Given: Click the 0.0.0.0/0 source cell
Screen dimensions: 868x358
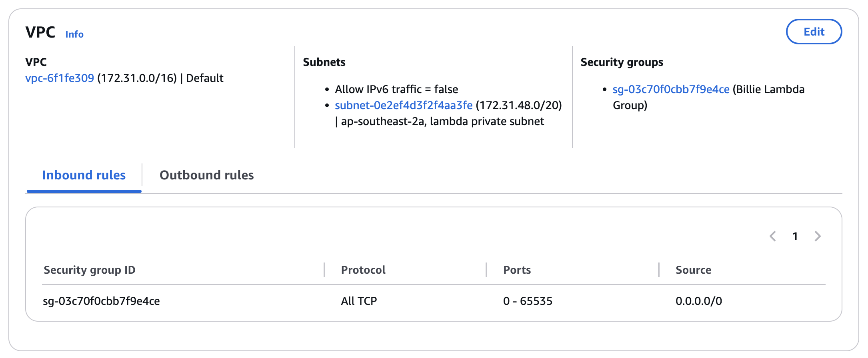Looking at the screenshot, I should [699, 301].
